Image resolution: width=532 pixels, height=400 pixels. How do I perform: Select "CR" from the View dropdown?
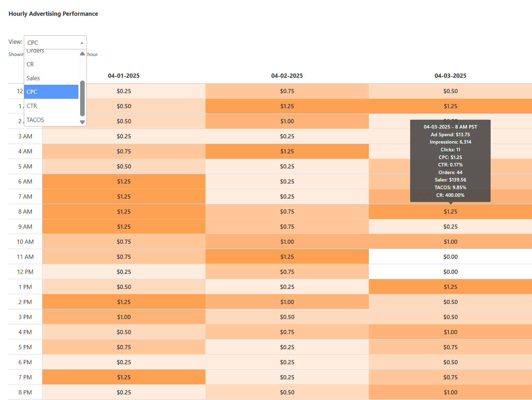point(30,64)
